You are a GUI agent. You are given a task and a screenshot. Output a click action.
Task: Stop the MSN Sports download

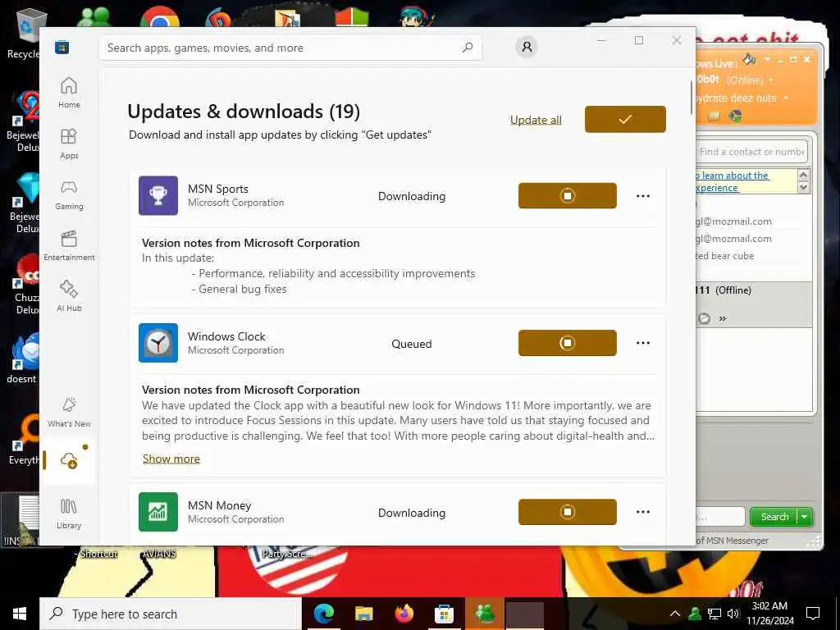click(568, 195)
